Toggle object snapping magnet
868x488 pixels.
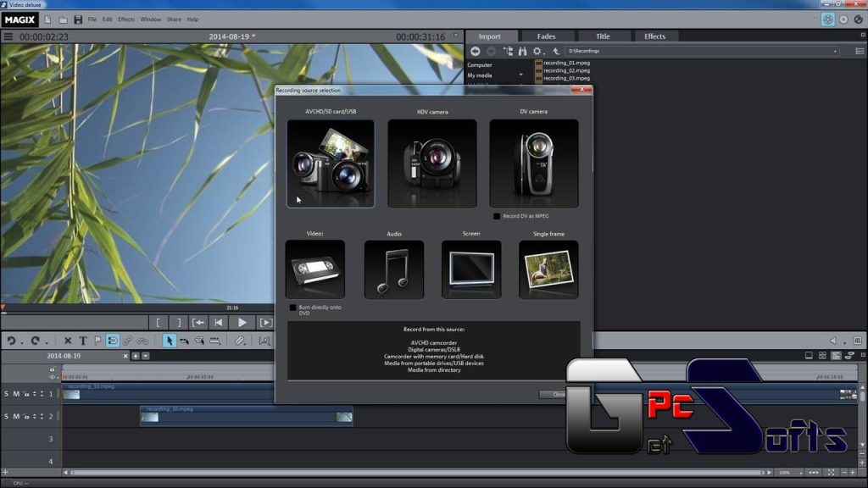113,341
